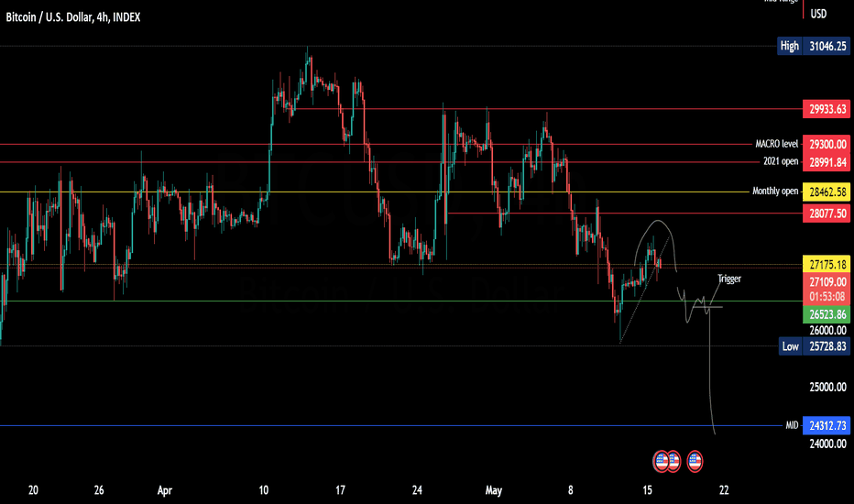Click the middle US flag economic event icon
The image size is (854, 504).
[673, 462]
